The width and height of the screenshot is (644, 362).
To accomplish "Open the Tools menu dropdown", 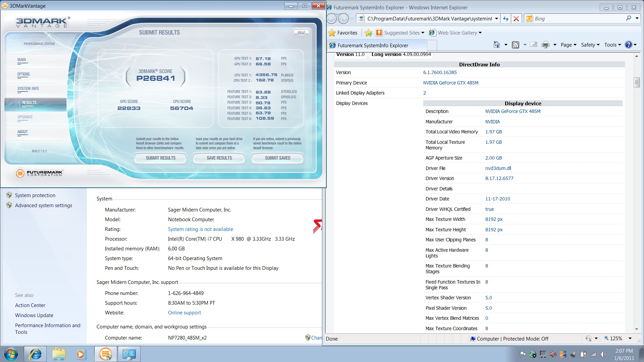I will coord(612,45).
